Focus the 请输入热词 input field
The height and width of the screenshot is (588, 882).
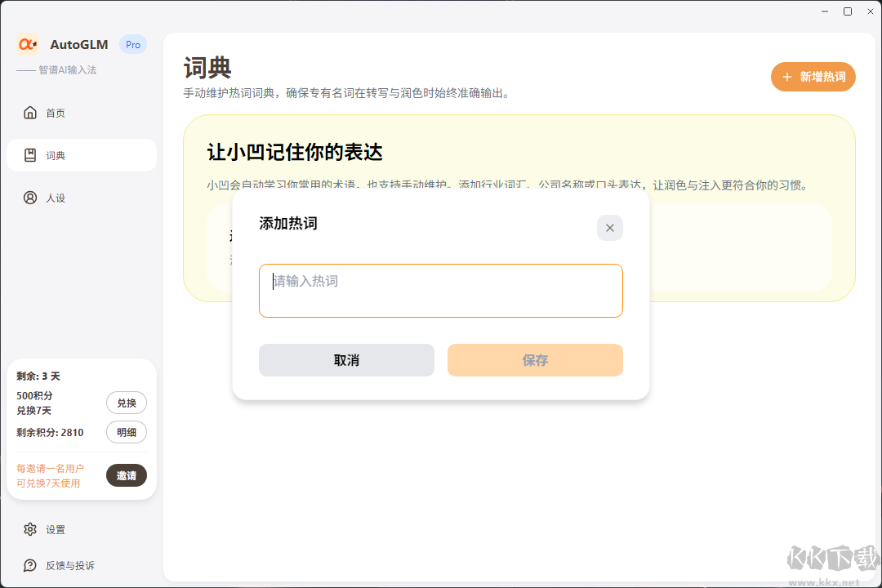click(440, 291)
